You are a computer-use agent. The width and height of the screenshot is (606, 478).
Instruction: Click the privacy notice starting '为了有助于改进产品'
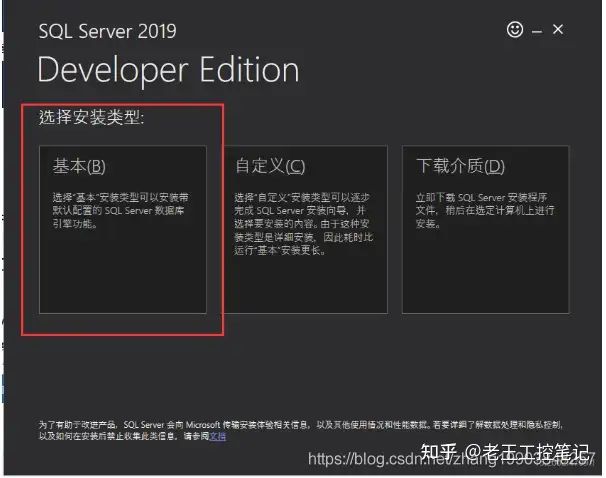coord(300,430)
